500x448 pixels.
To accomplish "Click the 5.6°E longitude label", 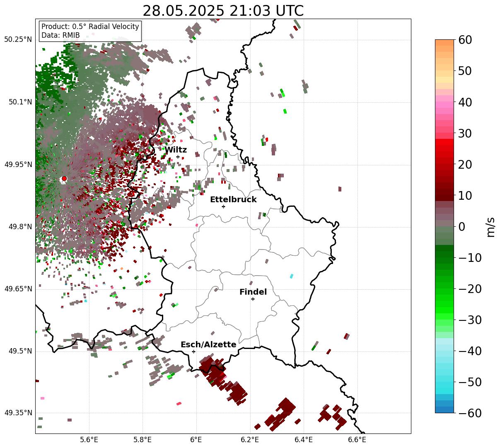I will pyautogui.click(x=89, y=440).
